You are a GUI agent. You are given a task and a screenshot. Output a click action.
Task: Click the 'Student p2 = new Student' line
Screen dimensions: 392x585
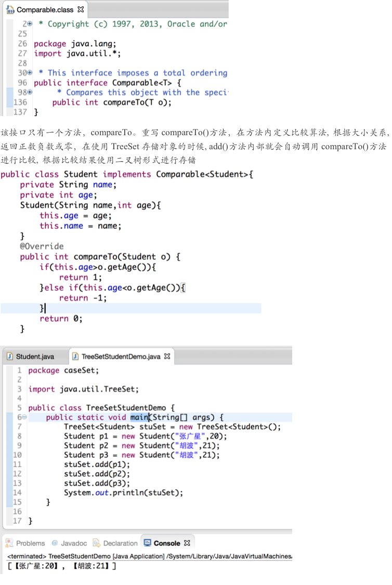click(142, 446)
